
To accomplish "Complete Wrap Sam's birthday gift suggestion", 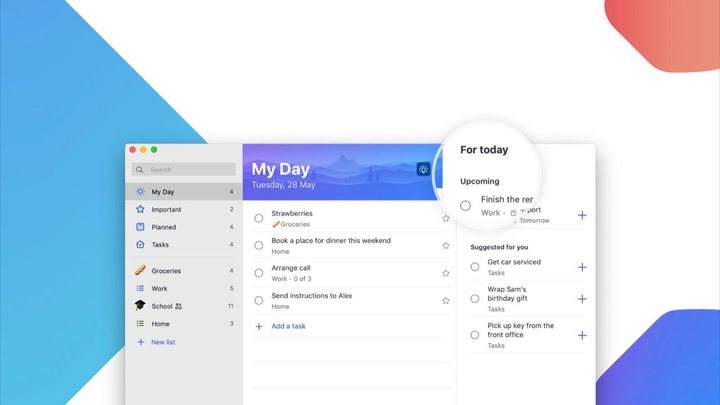I will point(475,299).
